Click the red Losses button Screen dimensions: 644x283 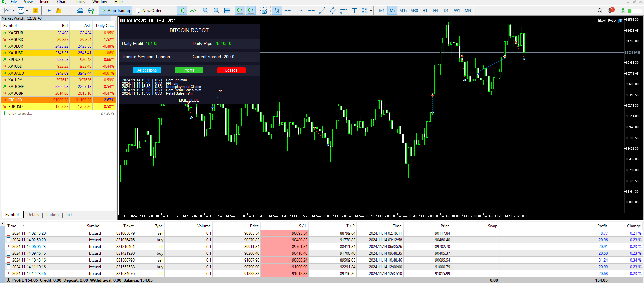click(231, 70)
